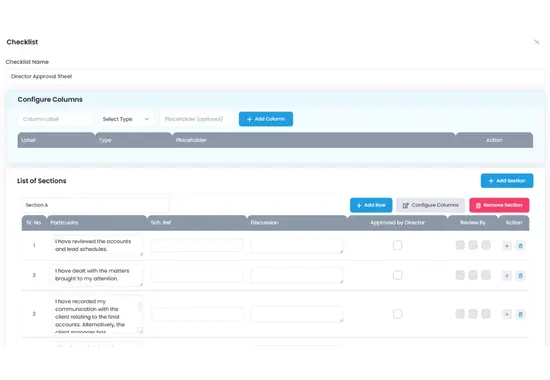Click the Discussion column header
Image resolution: width=550 pixels, height=380 pixels.
(297, 223)
